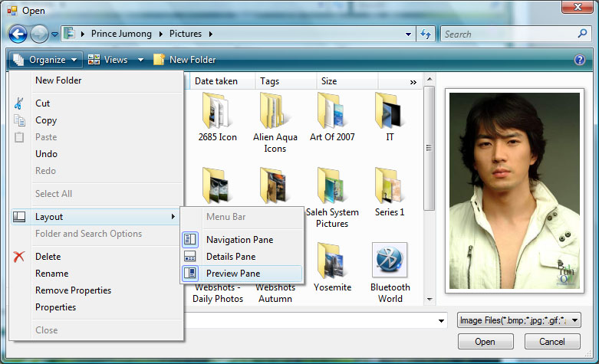Click the Layout window icon
The width and height of the screenshot is (599, 364).
[19, 217]
